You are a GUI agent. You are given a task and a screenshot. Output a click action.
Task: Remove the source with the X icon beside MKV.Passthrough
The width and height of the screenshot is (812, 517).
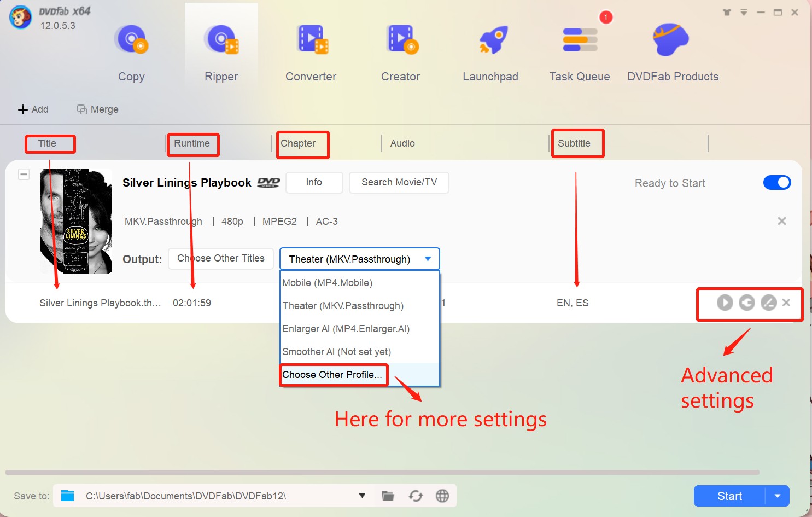point(782,221)
